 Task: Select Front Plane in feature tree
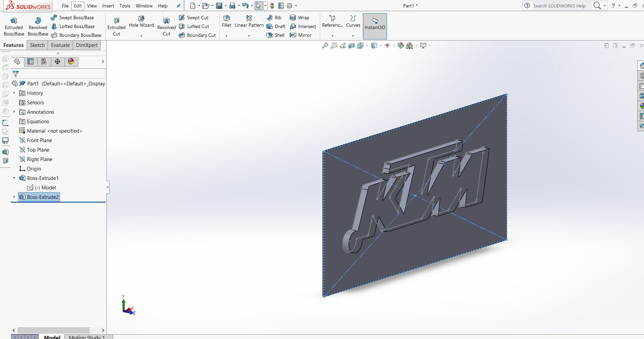(x=39, y=140)
